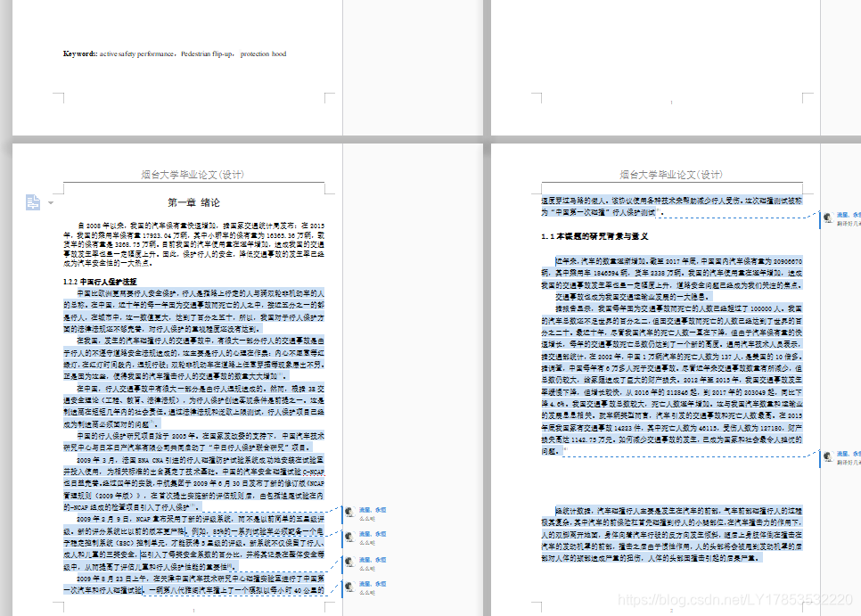Click the heading 1.2.2 中国行人保护法规
The height and width of the screenshot is (616, 861).
(100, 282)
